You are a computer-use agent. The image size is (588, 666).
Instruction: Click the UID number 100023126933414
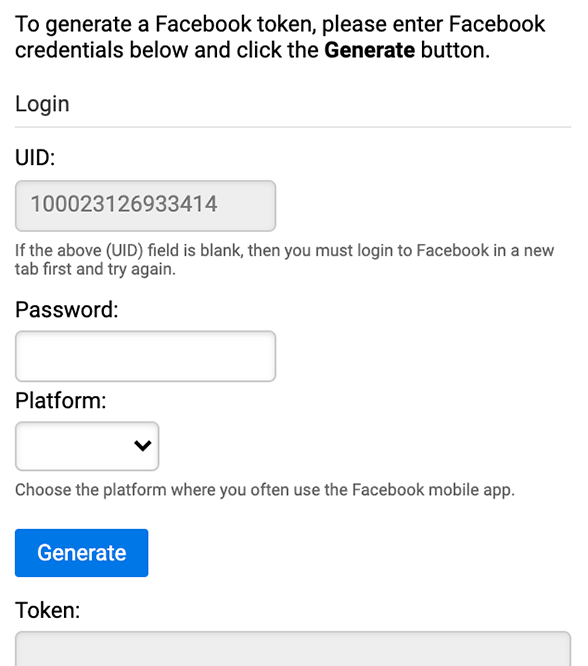[x=124, y=204]
